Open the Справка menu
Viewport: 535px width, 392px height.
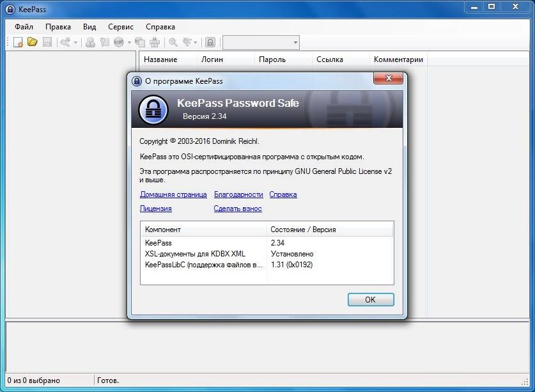click(160, 27)
